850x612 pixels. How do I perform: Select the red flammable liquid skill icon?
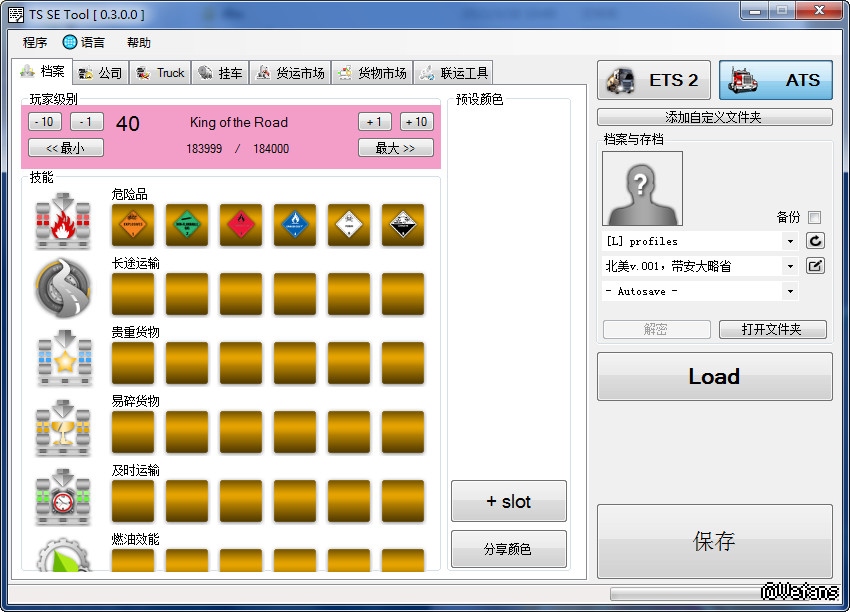tap(241, 225)
